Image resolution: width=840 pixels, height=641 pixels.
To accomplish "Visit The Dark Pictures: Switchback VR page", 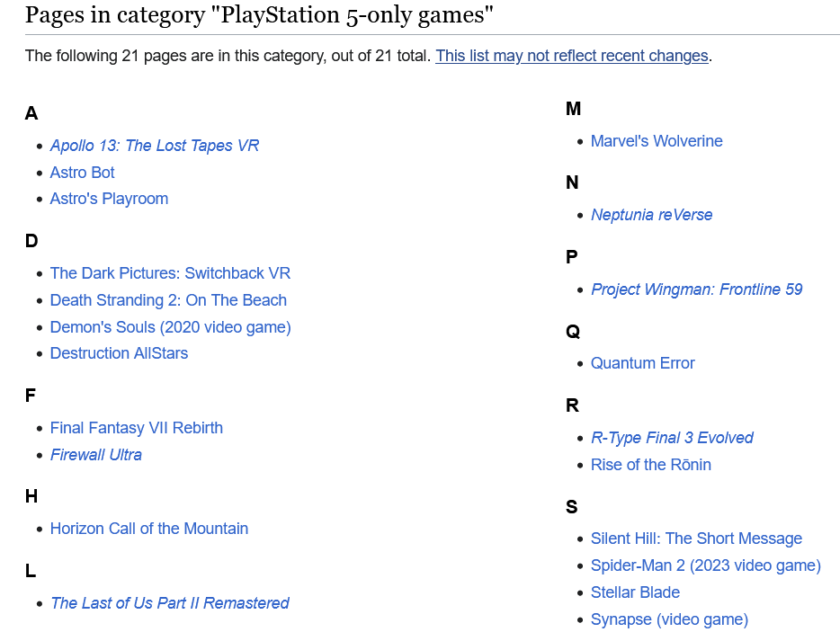I will point(170,273).
